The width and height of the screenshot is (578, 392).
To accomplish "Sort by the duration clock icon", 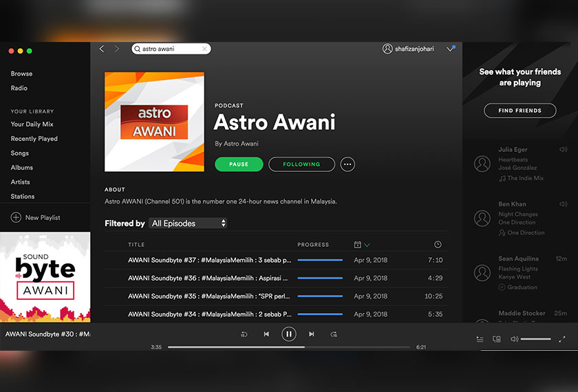I will 438,244.
